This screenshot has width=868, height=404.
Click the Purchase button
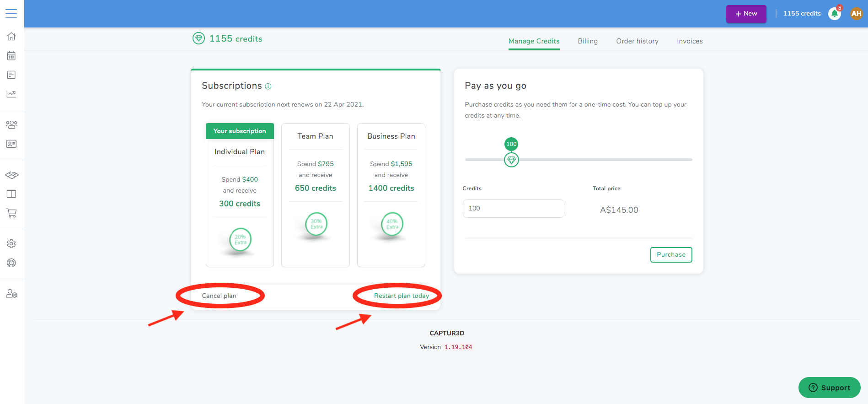[671, 255]
